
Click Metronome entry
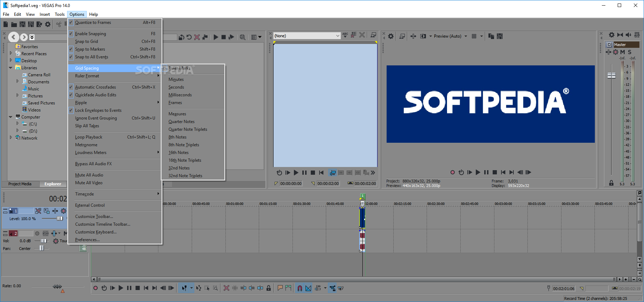[x=115, y=145]
